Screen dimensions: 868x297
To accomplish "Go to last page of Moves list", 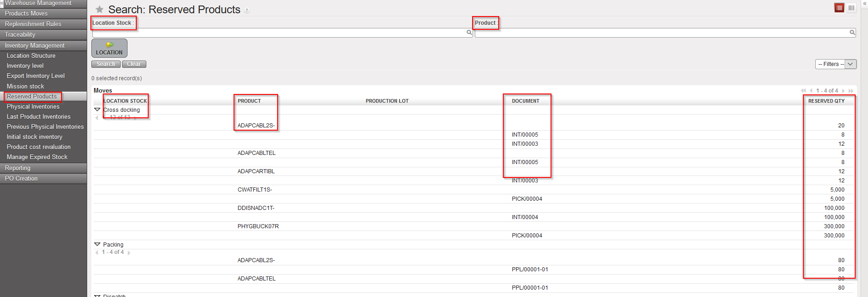I will pos(851,91).
